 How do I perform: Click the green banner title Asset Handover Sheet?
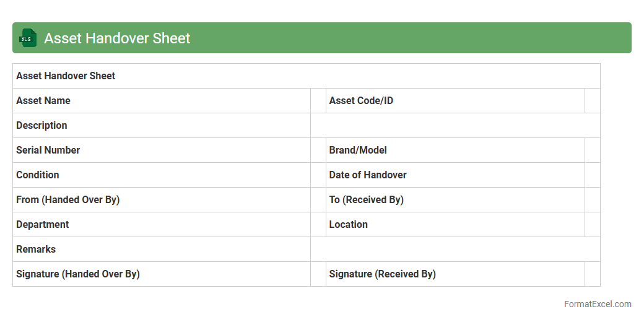pyautogui.click(x=117, y=38)
